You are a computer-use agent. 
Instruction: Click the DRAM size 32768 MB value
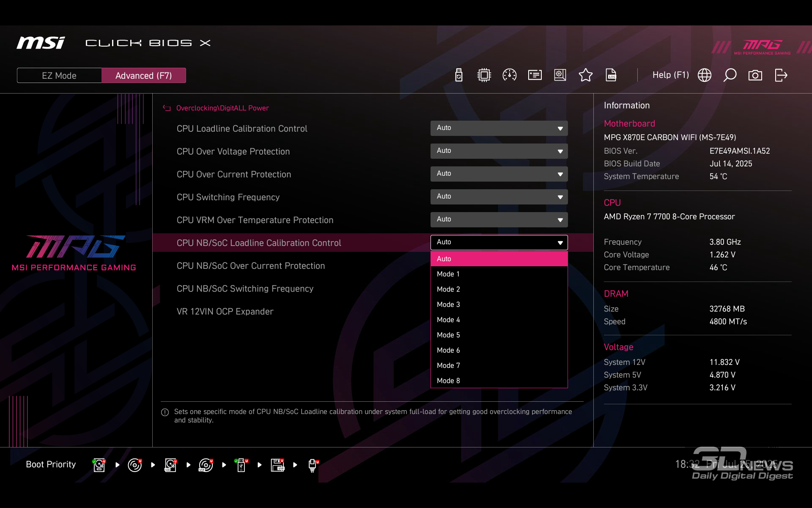tap(727, 309)
